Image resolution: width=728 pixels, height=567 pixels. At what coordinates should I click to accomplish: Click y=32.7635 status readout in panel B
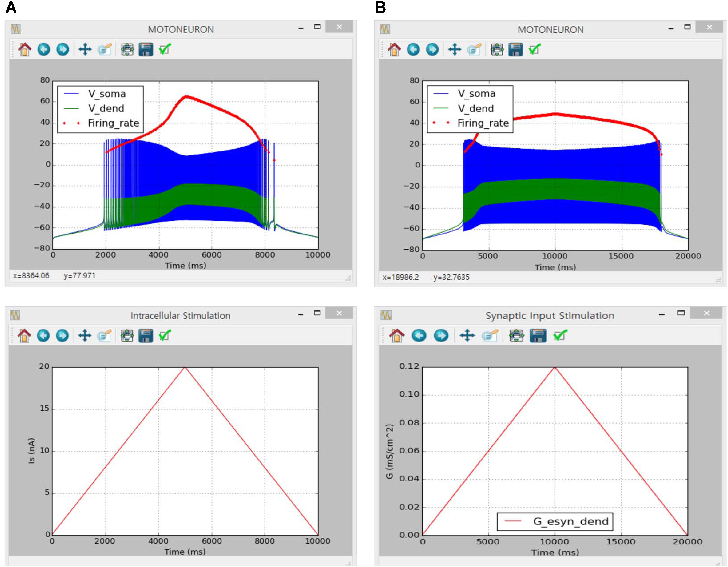click(451, 277)
